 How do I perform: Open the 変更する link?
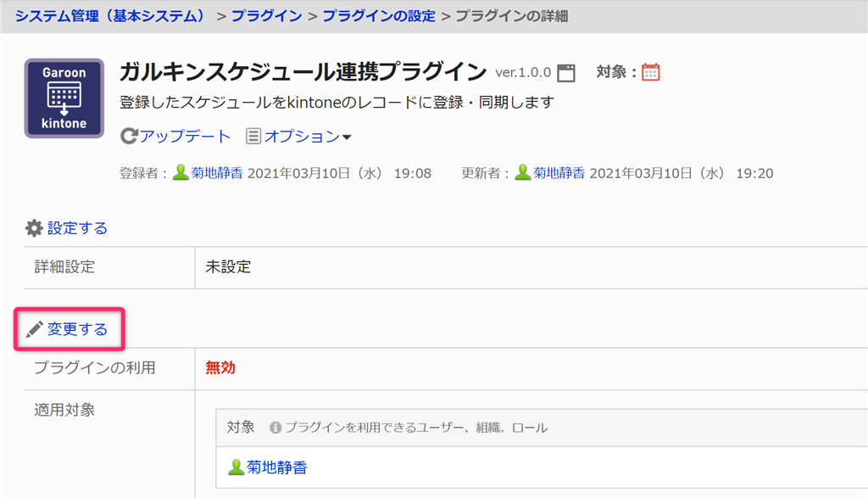click(x=77, y=329)
